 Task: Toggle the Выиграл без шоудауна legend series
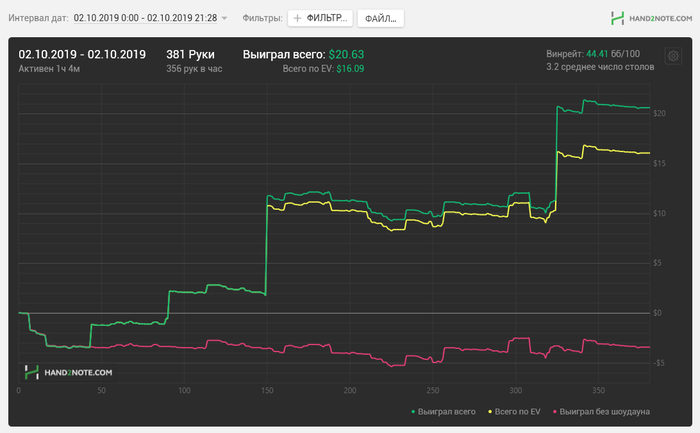tap(601, 412)
